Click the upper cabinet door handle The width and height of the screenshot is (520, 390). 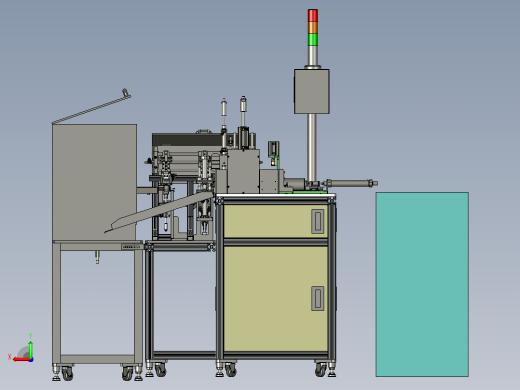pos(317,221)
